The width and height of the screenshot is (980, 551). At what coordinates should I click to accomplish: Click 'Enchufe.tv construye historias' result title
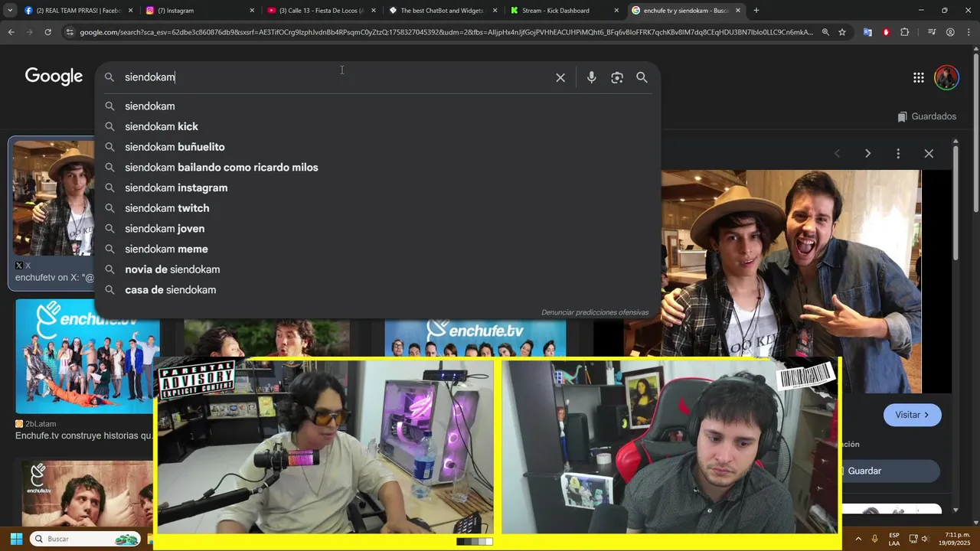pyautogui.click(x=84, y=435)
